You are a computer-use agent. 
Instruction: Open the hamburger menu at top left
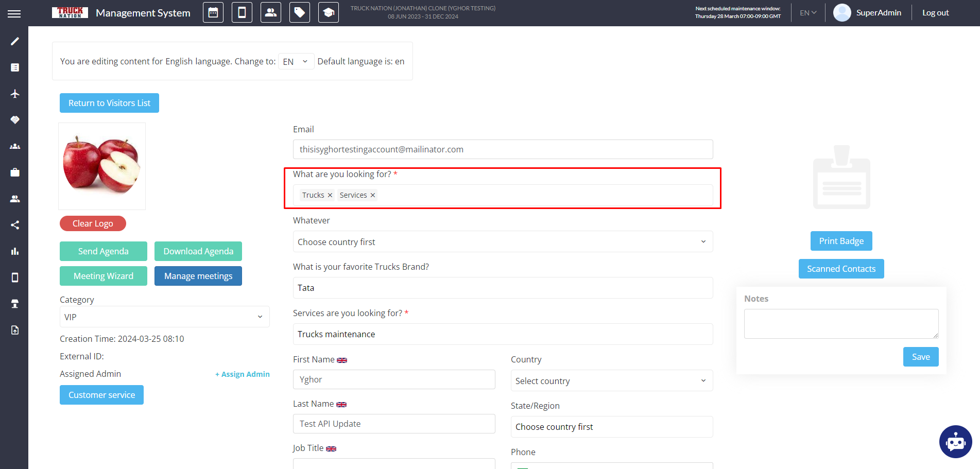point(14,13)
